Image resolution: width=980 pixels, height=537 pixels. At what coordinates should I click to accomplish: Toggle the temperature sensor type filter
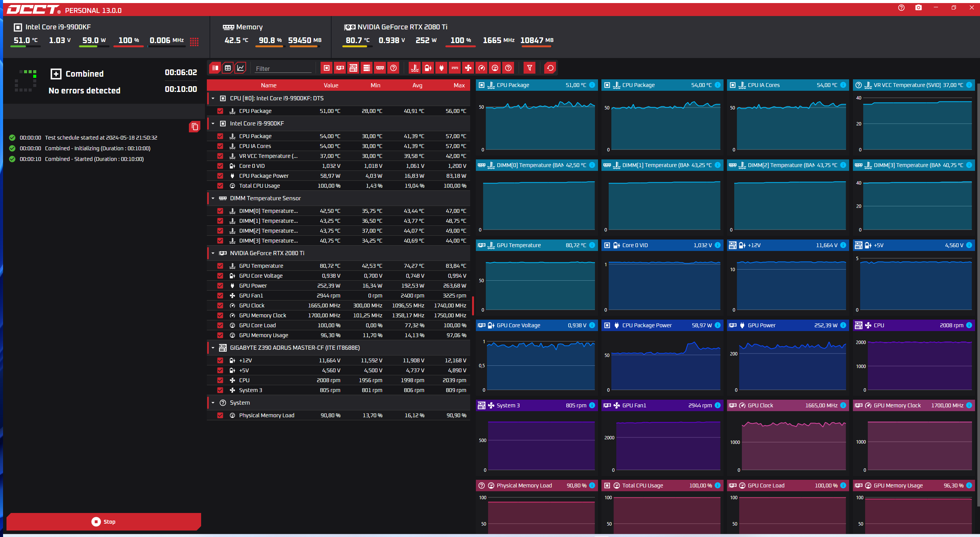pyautogui.click(x=415, y=68)
